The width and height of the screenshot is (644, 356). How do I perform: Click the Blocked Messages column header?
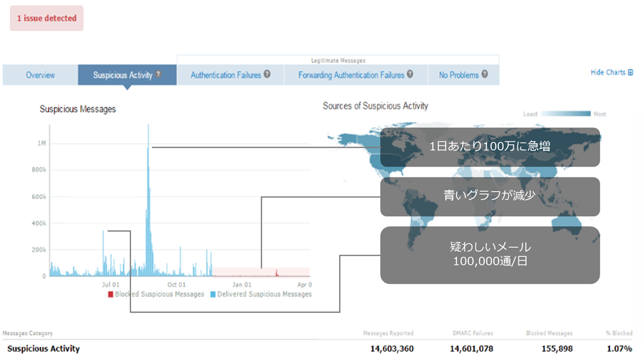click(549, 333)
